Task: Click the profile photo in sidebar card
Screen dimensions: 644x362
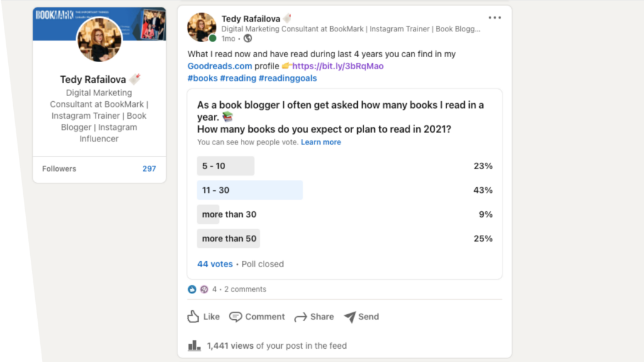Action: click(99, 40)
